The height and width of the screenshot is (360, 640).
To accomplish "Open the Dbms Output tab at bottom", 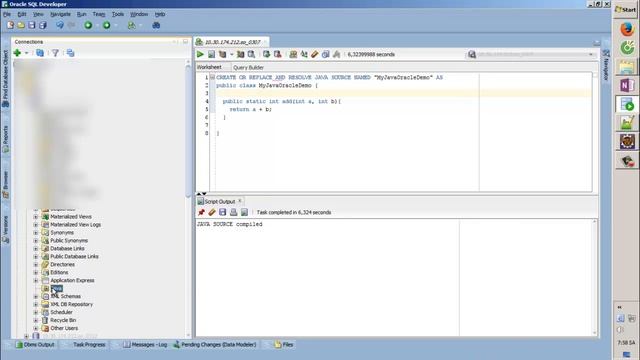I will [x=35, y=344].
